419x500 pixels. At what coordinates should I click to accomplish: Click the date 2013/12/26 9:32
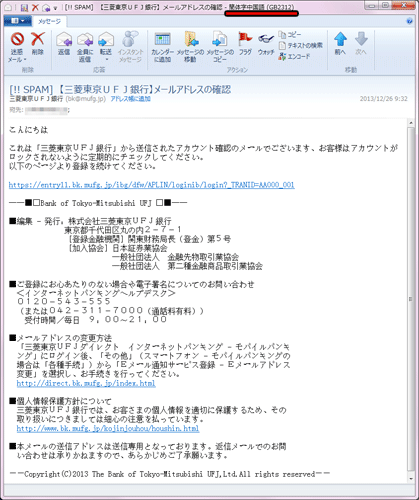tap(384, 99)
